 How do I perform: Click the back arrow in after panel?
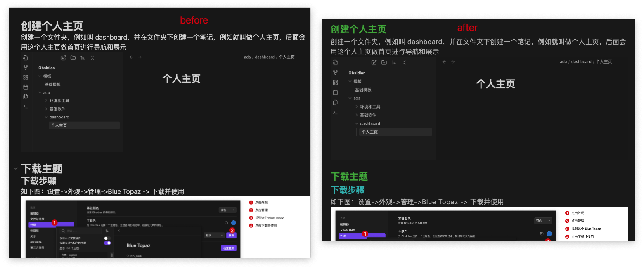tap(444, 62)
